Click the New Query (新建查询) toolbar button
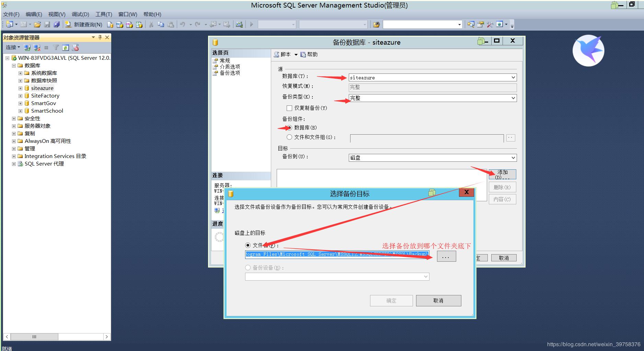 point(84,24)
